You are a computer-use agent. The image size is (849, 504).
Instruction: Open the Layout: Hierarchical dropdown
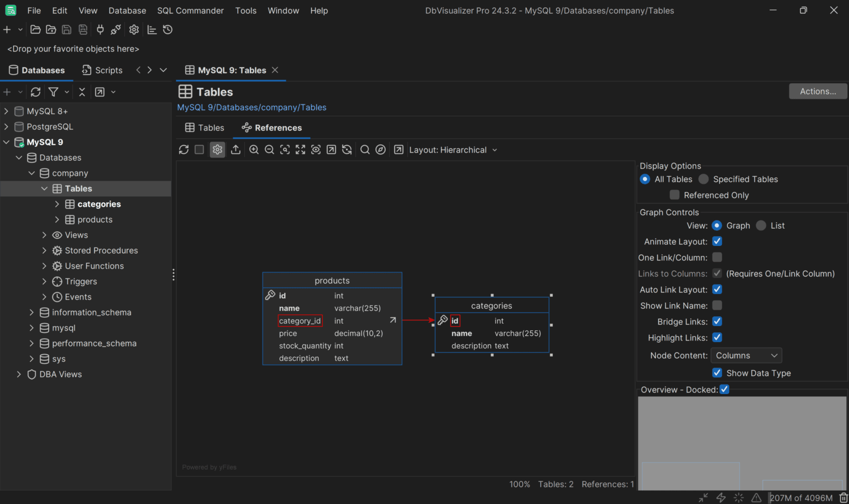[453, 150]
